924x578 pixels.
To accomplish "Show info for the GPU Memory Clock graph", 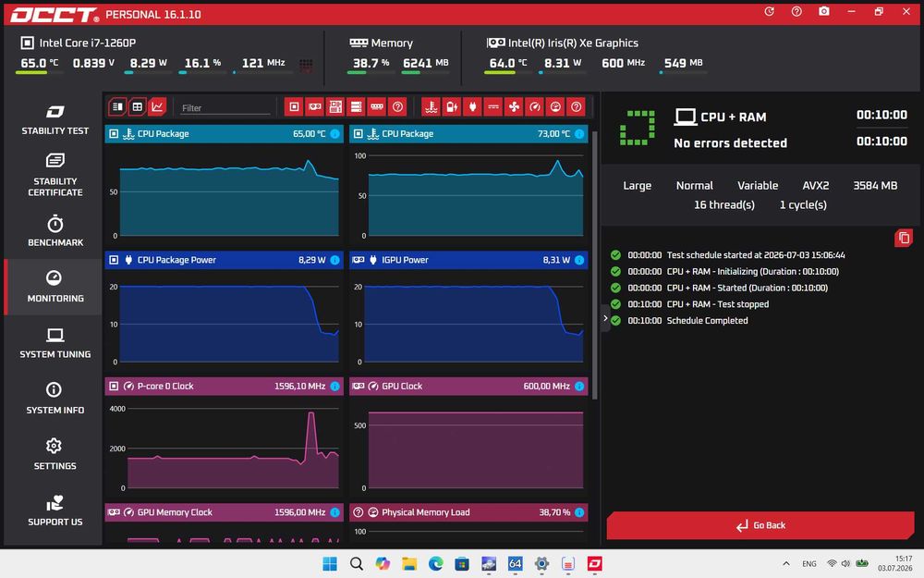I will coord(334,512).
